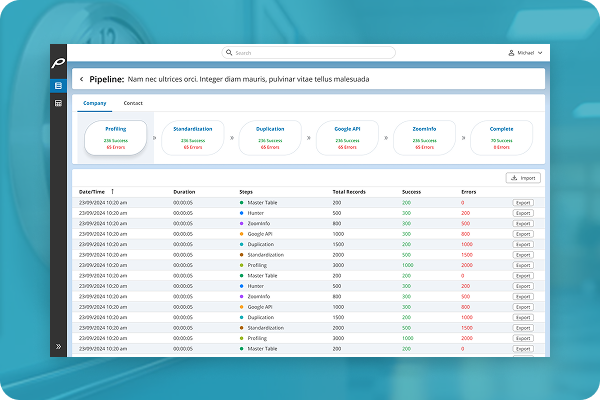Screen dimensions: 600x400
Task: Sort by the Date/Time column arrow
Action: 113,191
